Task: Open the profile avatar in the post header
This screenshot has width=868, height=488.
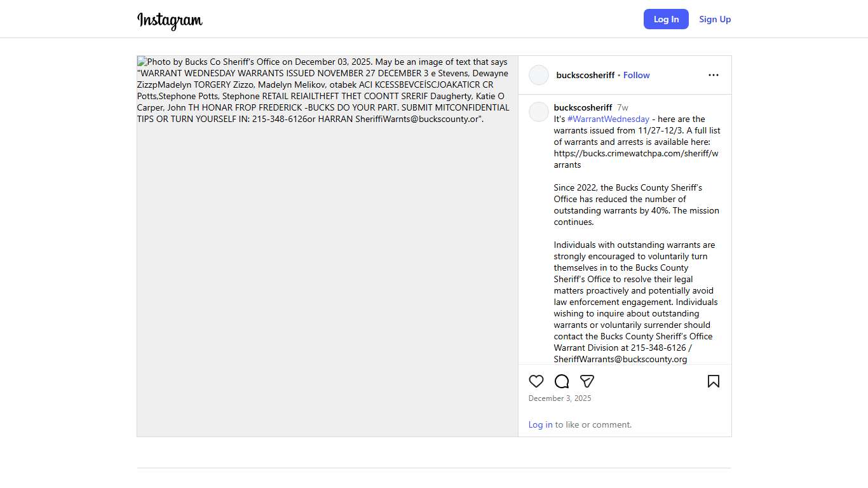Action: click(539, 75)
